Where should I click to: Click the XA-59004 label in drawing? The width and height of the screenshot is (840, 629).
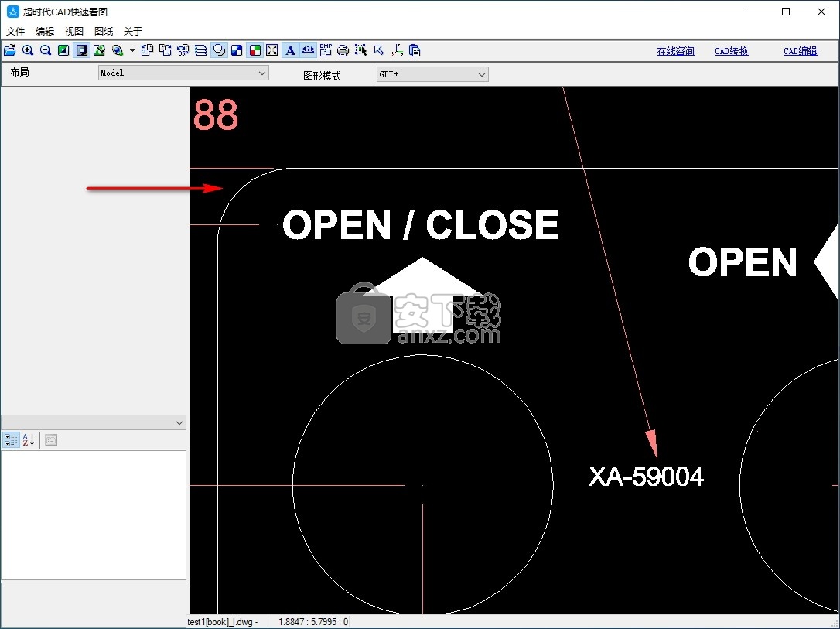click(646, 477)
